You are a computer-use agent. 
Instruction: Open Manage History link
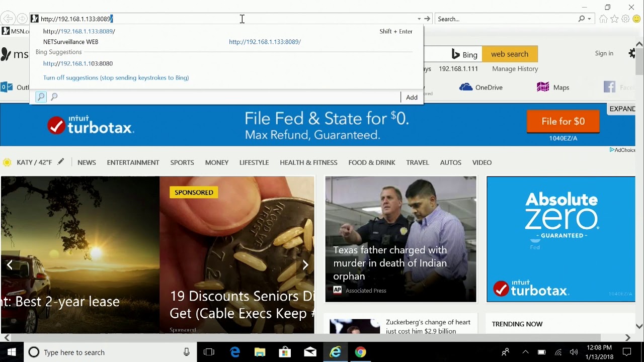(x=515, y=69)
